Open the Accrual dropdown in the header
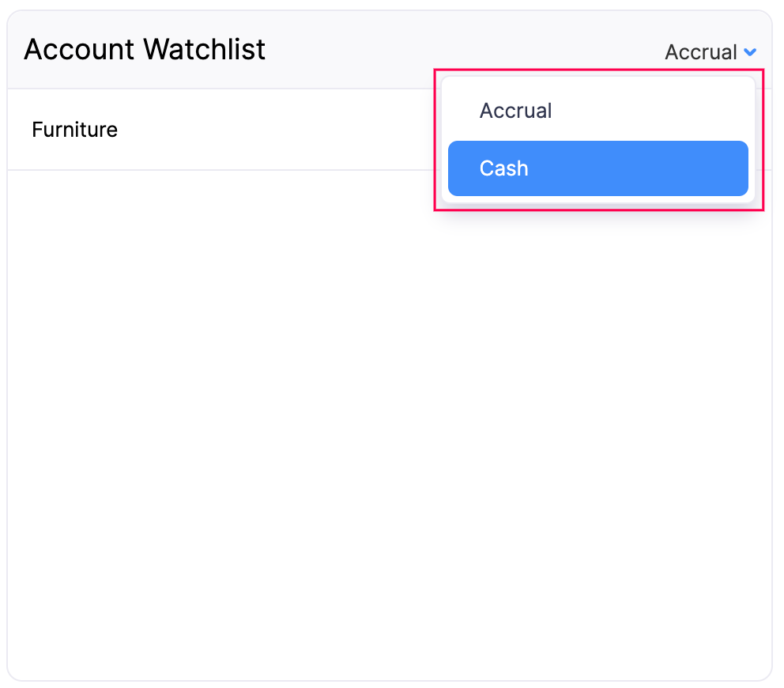The height and width of the screenshot is (688, 784). click(x=710, y=52)
